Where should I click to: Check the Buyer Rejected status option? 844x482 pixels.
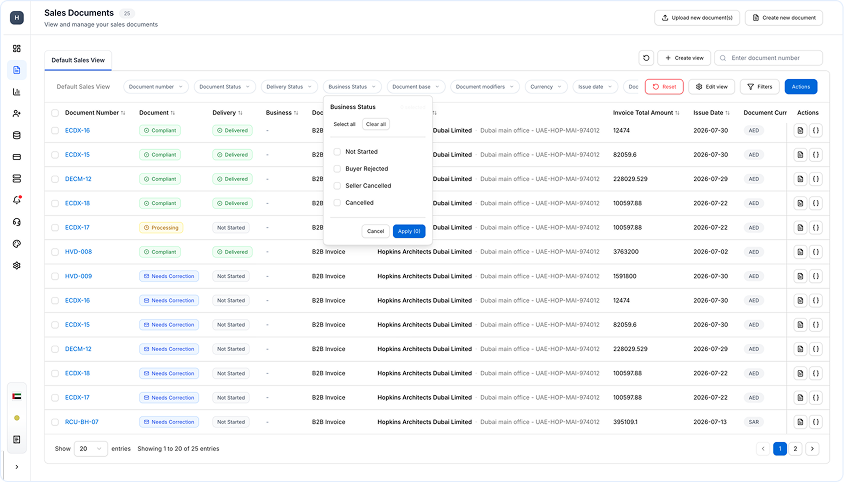(x=337, y=169)
